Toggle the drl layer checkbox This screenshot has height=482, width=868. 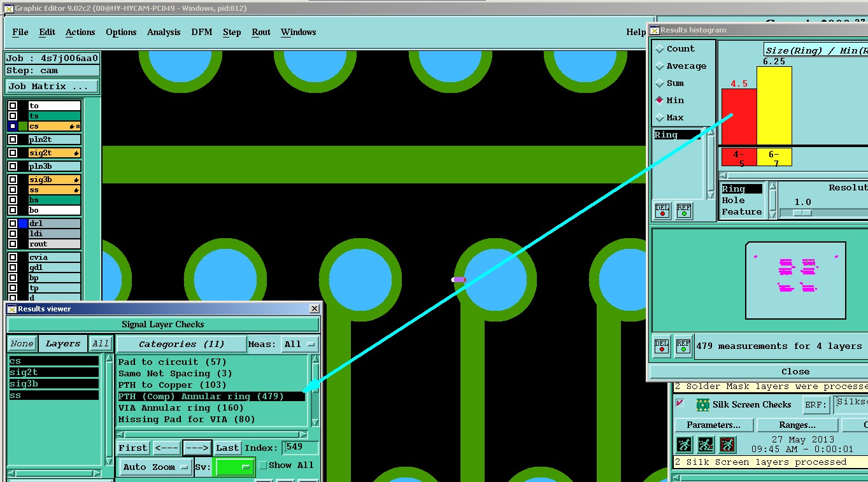pyautogui.click(x=13, y=223)
